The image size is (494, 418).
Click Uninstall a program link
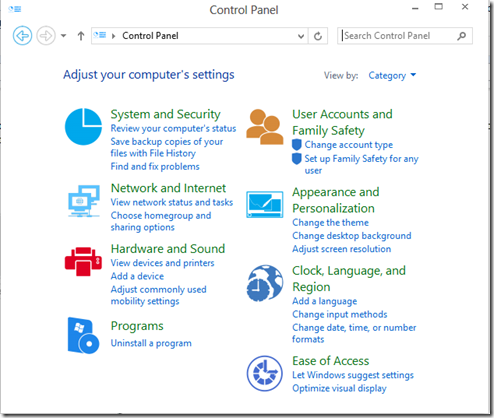point(151,343)
